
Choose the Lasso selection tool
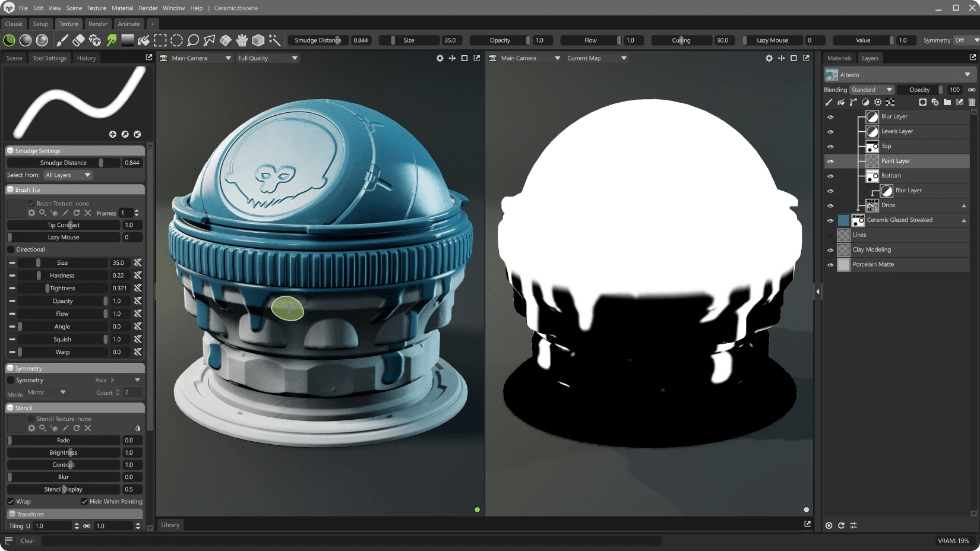[194, 40]
